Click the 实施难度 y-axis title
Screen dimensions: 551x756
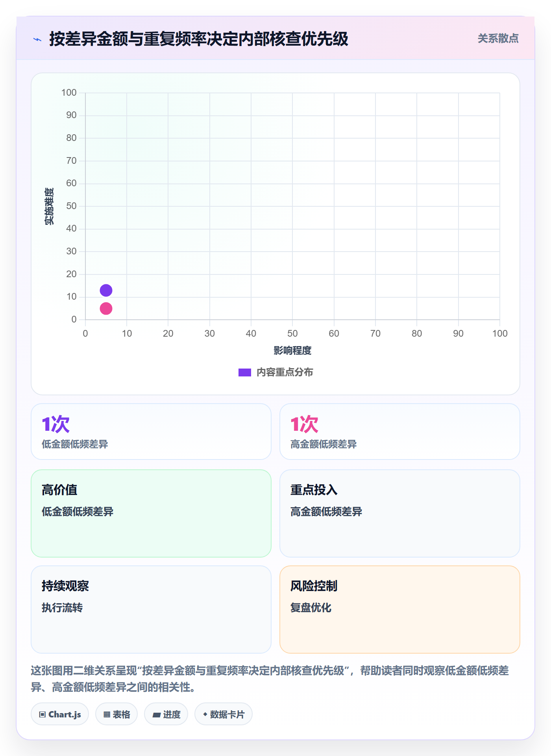(x=49, y=206)
